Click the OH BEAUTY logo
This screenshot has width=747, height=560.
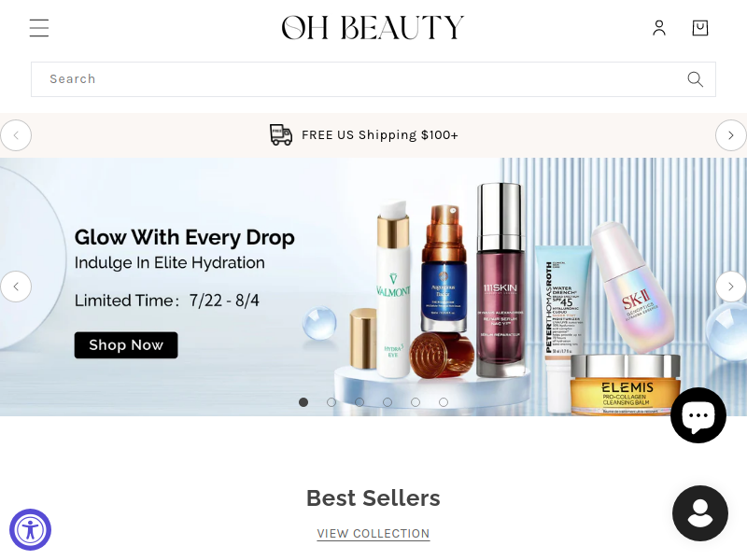tap(373, 28)
